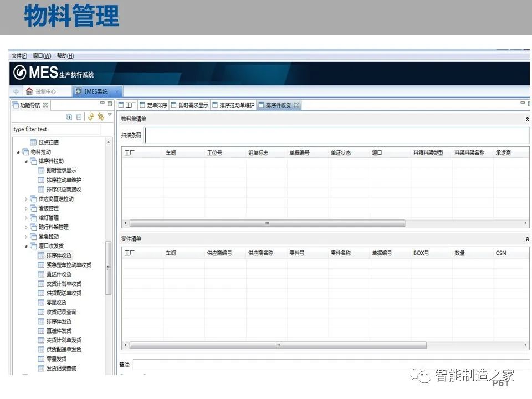This screenshot has height=399, width=532.
Task: Click the folder icon beside 暗灯管理
Action: tap(33, 217)
